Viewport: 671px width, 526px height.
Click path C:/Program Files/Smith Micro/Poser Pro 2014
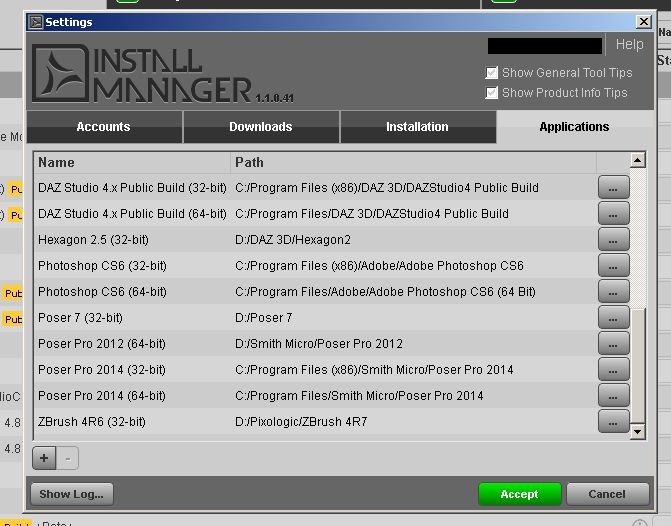click(x=359, y=396)
